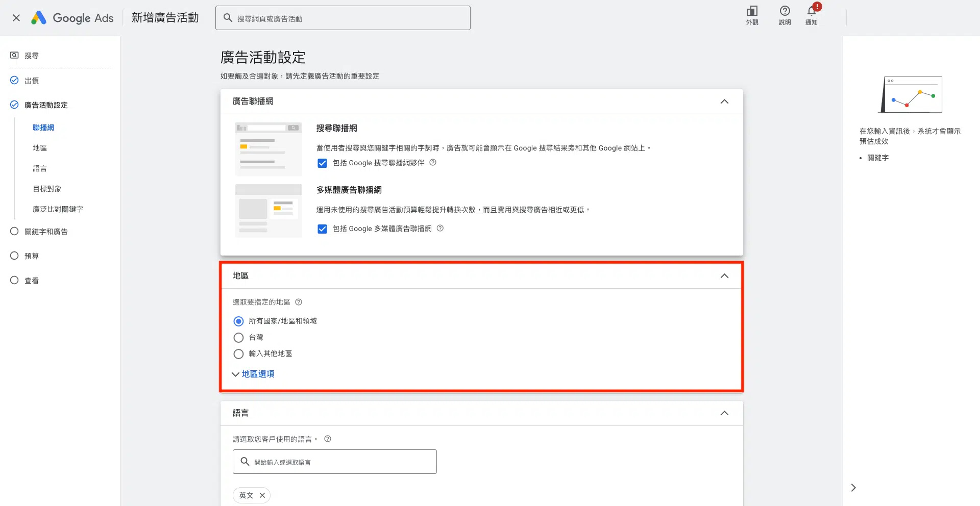Go to 語言 in the sidebar
980x506 pixels.
coord(40,168)
